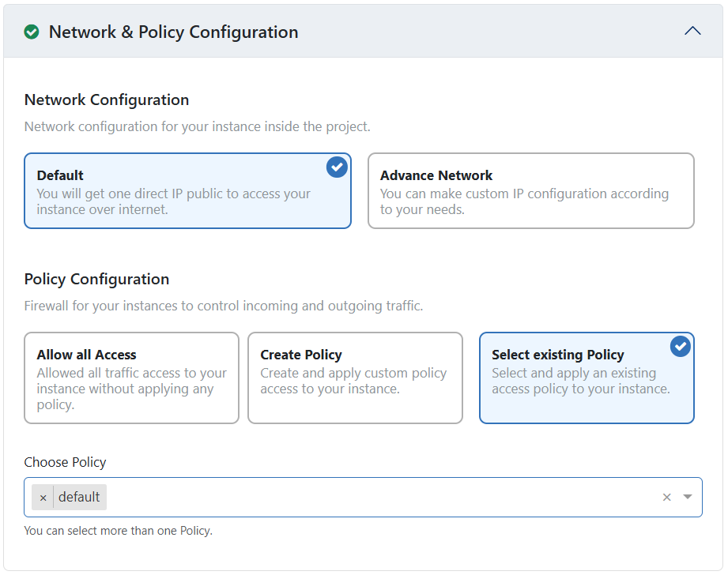This screenshot has height=575, width=728.
Task: Click the Network Configuration section heading
Action: [107, 100]
